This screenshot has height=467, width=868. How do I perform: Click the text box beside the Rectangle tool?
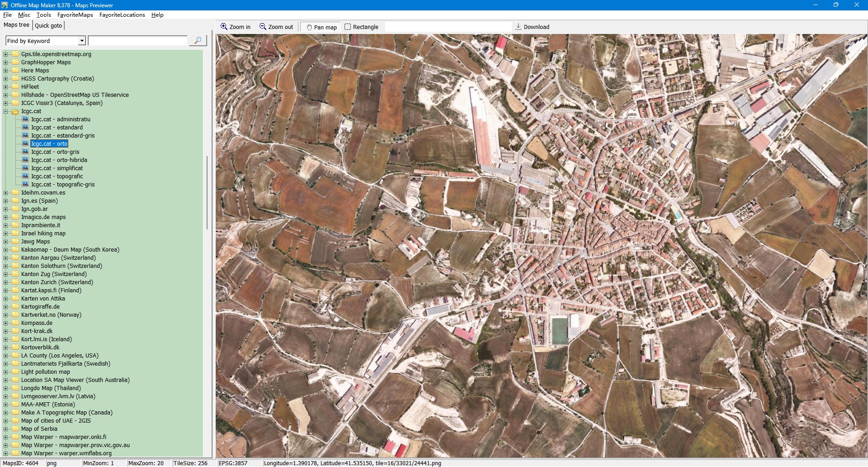coord(448,27)
